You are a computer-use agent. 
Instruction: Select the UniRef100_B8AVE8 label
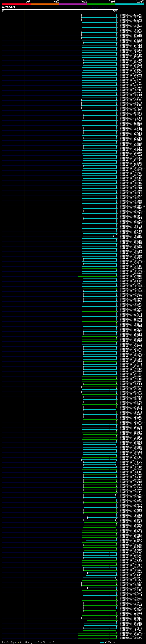coord(131,50)
